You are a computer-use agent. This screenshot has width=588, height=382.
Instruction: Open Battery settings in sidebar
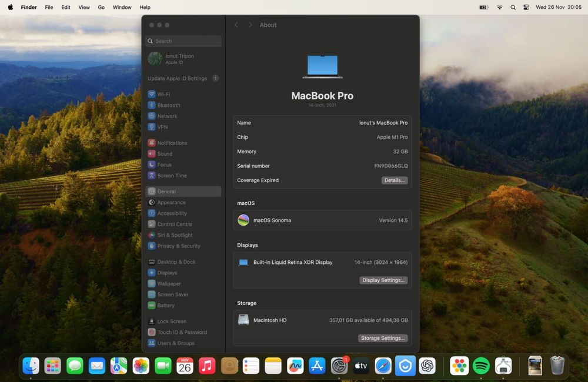coord(183,305)
